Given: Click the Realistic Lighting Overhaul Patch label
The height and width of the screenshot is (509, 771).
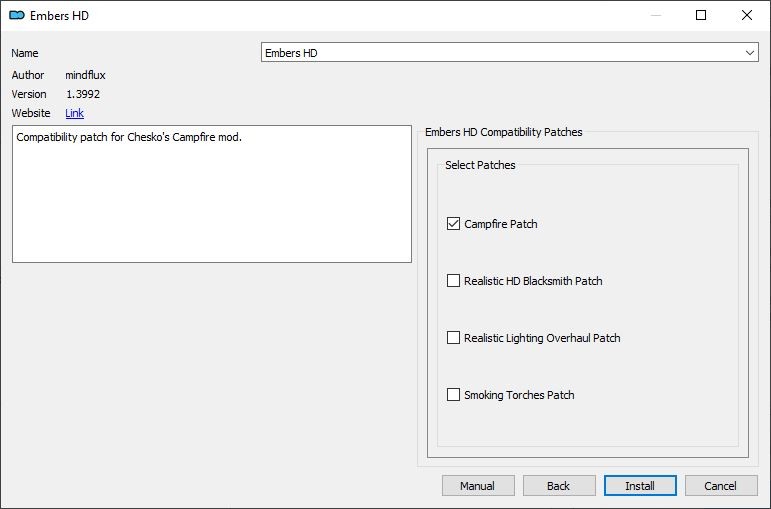Looking at the screenshot, I should pos(542,338).
